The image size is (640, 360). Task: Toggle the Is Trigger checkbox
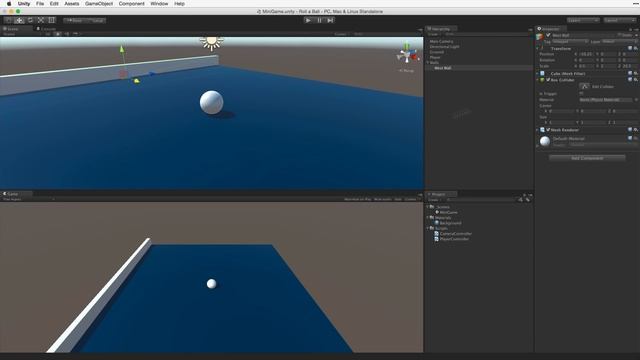click(581, 93)
